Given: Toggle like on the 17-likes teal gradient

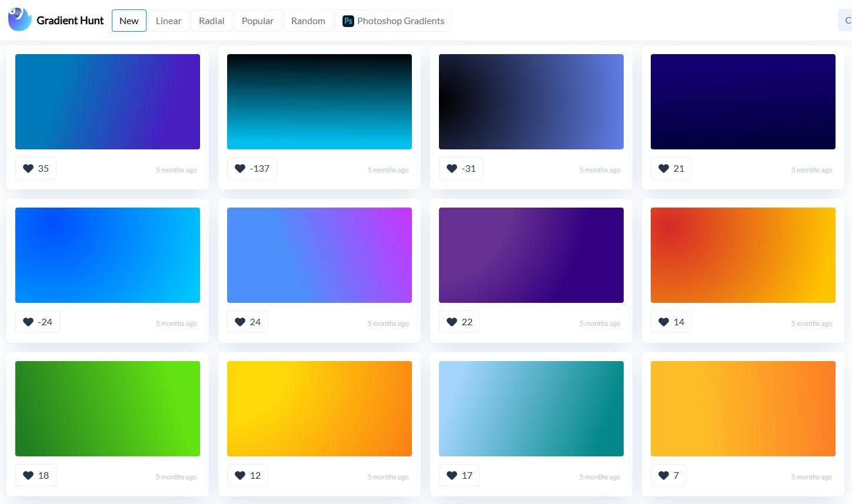Looking at the screenshot, I should pyautogui.click(x=452, y=476).
